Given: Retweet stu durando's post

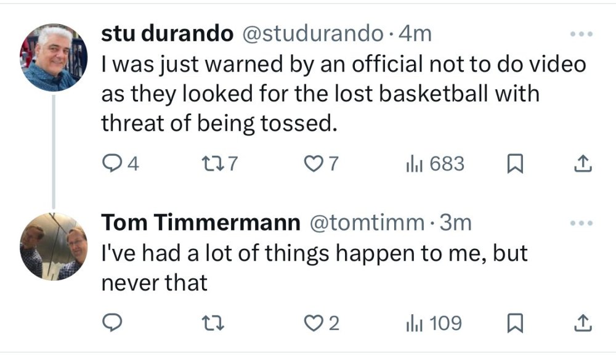Looking at the screenshot, I should pos(219,163).
